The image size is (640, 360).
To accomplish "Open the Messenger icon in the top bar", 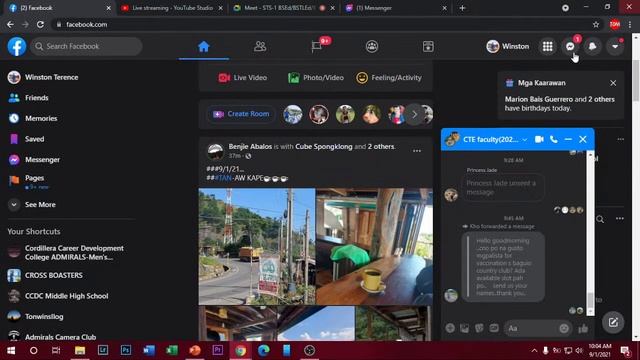I will [x=570, y=47].
